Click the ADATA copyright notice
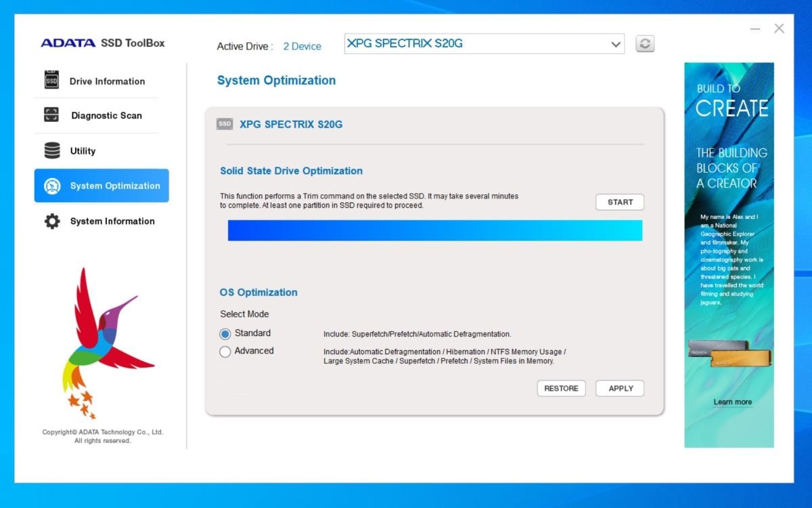 pos(103,436)
